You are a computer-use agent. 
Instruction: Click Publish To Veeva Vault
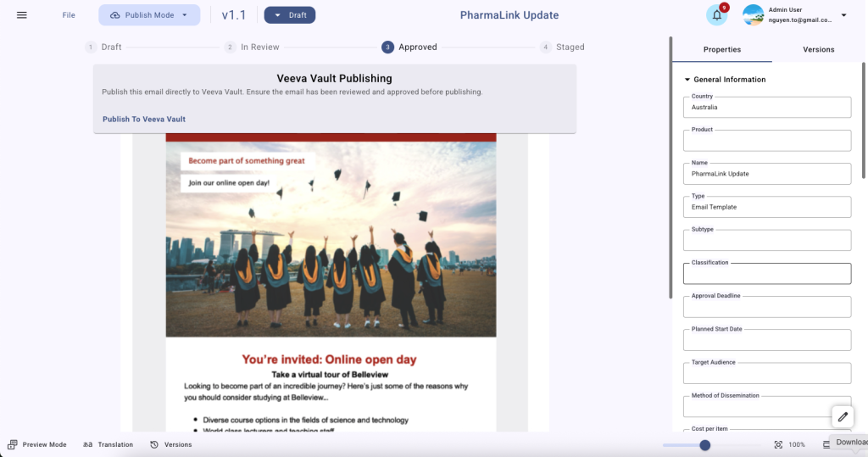tap(144, 119)
